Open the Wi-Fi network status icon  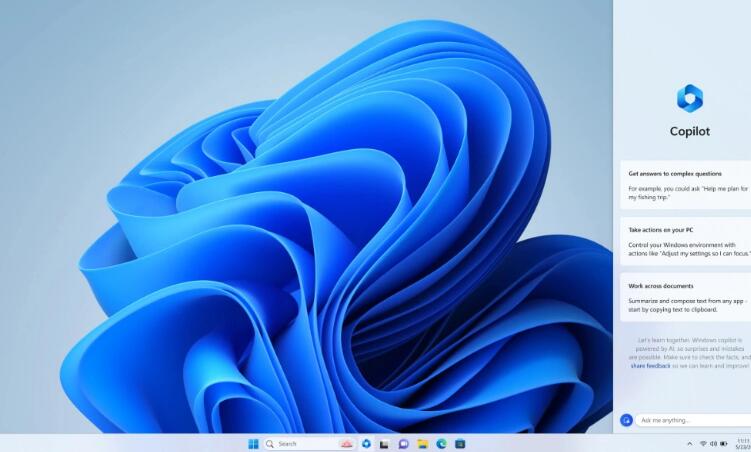click(x=702, y=443)
